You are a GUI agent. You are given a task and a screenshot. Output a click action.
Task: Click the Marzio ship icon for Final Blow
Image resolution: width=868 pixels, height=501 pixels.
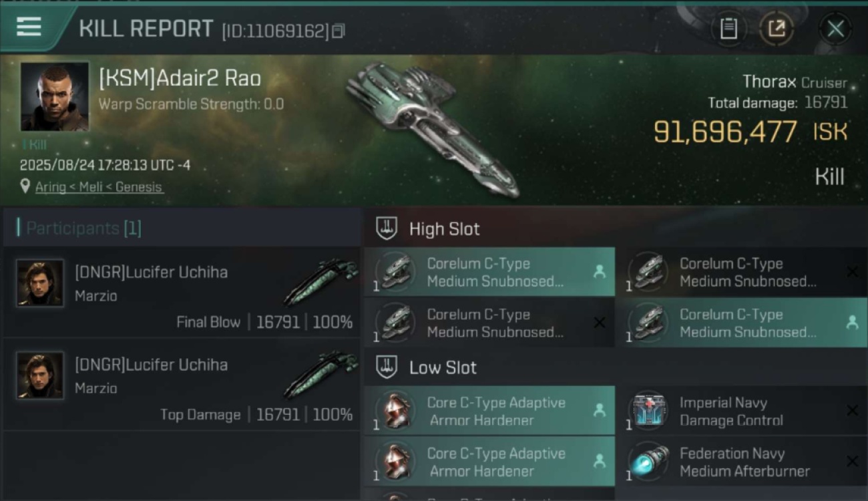pyautogui.click(x=321, y=281)
